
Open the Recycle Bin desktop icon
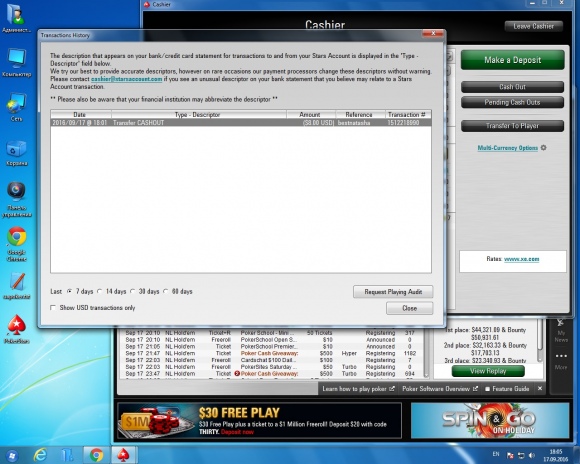(x=16, y=153)
